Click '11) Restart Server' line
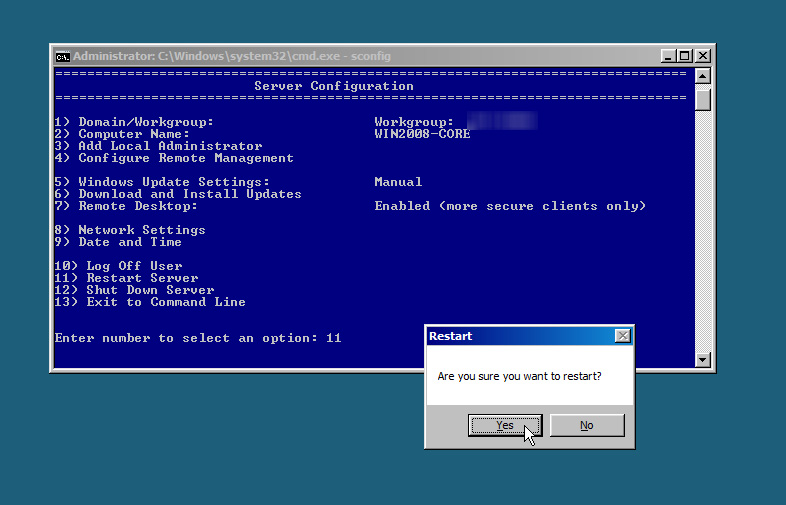Viewport: 786px width, 505px height. coord(126,278)
